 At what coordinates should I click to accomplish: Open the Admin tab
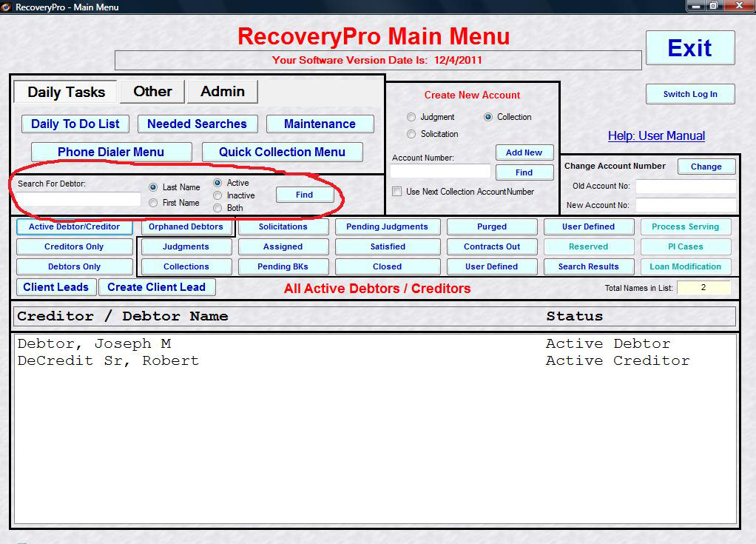click(x=222, y=92)
